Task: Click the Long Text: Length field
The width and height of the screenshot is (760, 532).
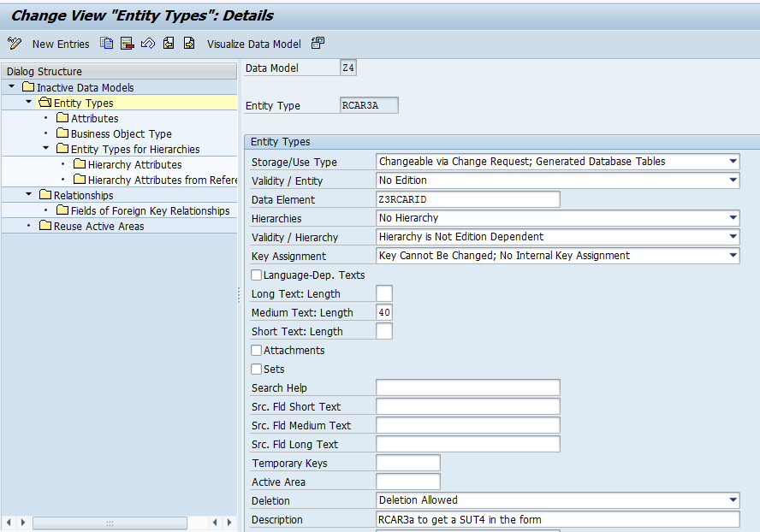Action: click(384, 293)
